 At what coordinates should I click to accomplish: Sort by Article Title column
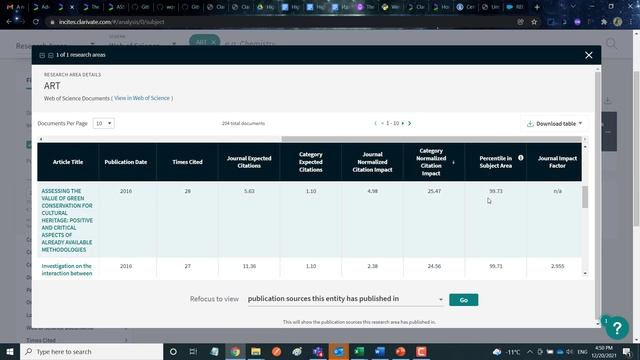(x=68, y=162)
